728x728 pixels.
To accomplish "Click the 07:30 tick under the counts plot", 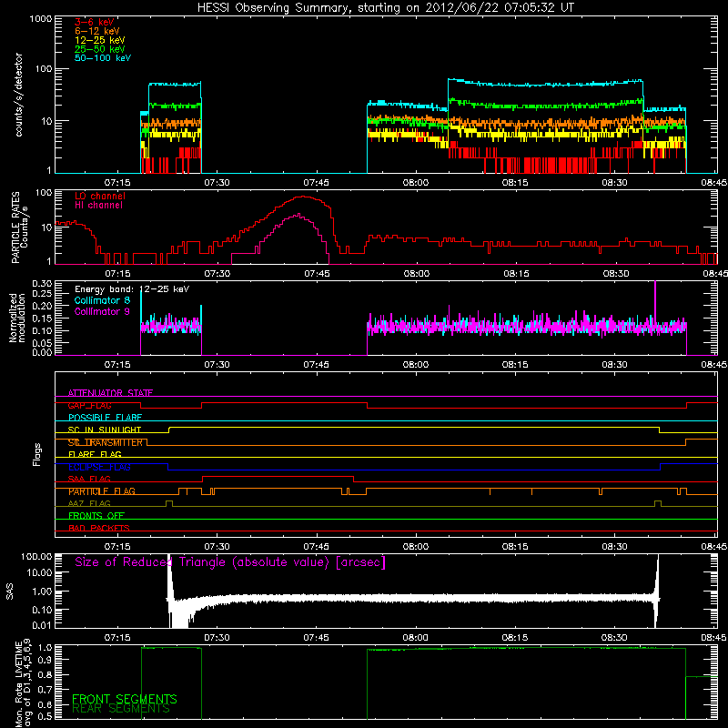I will click(217, 183).
